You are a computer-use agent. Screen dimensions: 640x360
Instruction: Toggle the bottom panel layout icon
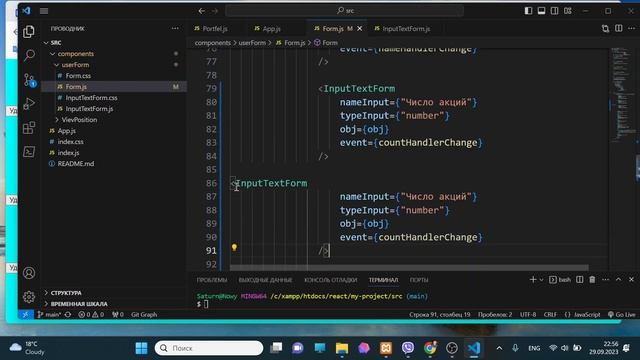click(541, 11)
